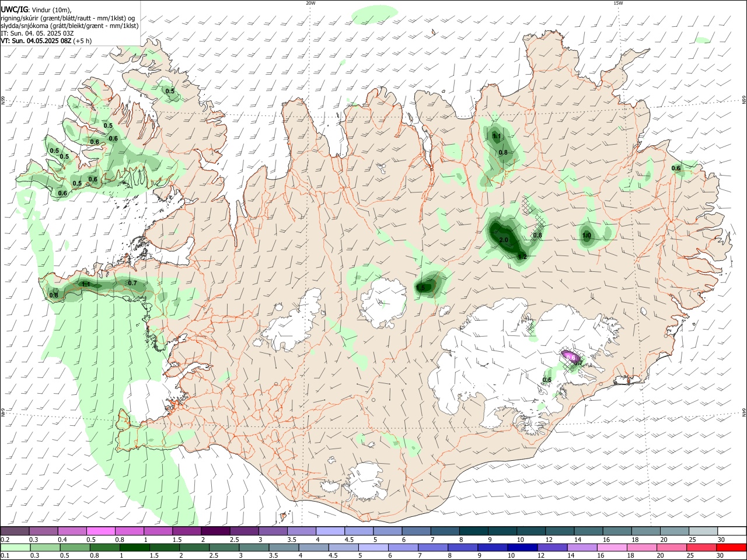Viewport: 747px width, 560px height.
Task: Pick the deep blue 10–12 rain swatch
Action: point(523,547)
